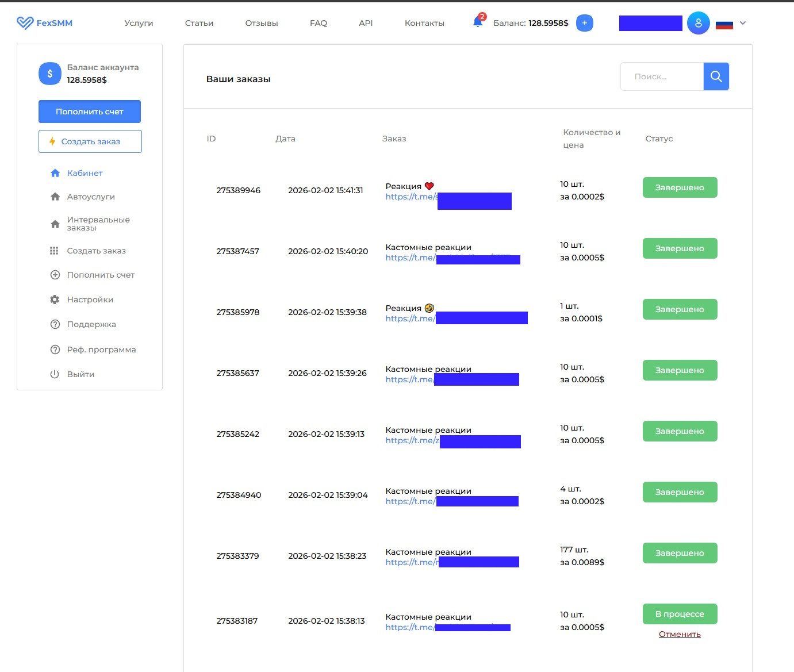Focus the Поиск search field
This screenshot has height=672, width=794.
661,76
